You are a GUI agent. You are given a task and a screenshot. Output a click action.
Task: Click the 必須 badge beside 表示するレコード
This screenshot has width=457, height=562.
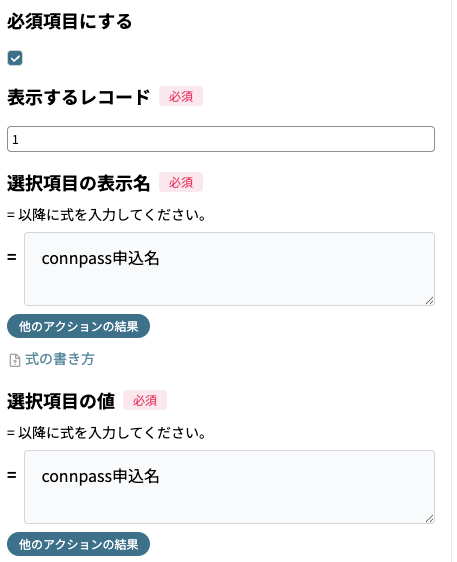pos(181,96)
